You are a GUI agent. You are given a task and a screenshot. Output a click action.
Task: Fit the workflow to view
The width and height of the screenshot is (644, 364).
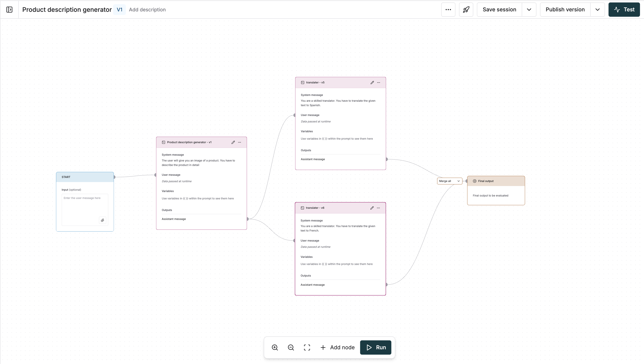(x=307, y=347)
